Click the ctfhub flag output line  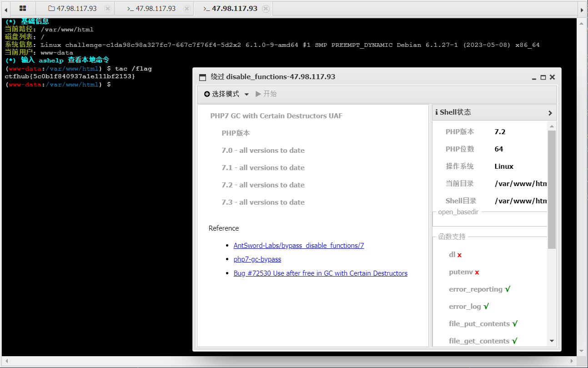tap(70, 76)
